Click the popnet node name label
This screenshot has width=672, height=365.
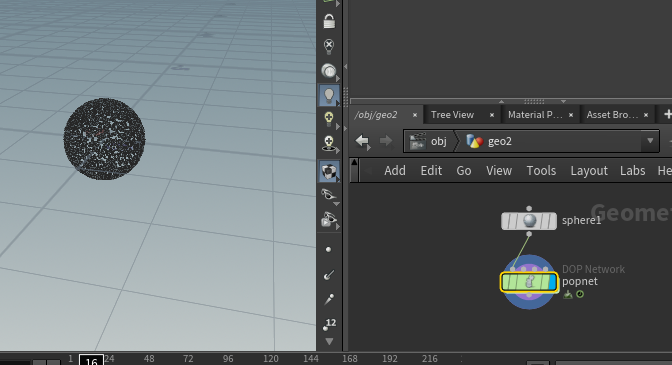[580, 281]
